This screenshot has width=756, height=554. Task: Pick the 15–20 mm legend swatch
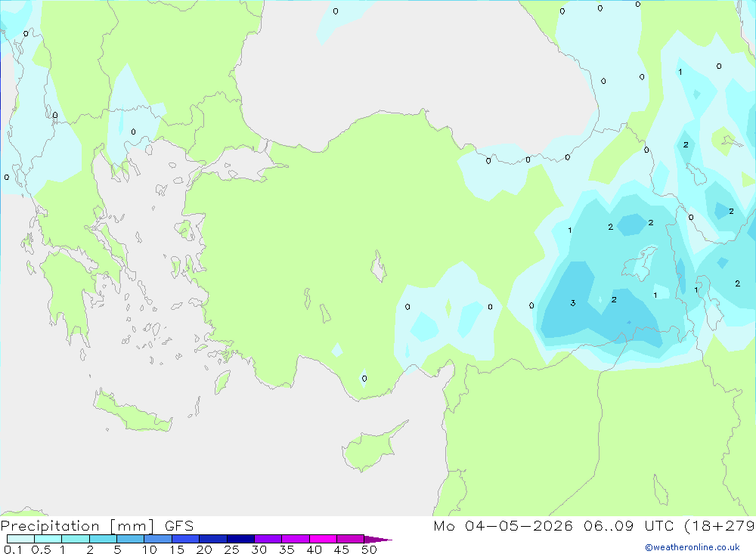pyautogui.click(x=186, y=539)
